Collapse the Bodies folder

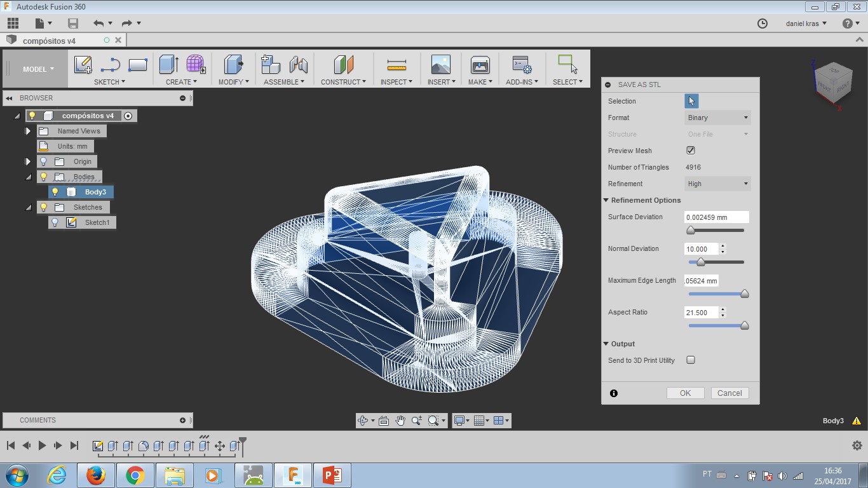[28, 177]
